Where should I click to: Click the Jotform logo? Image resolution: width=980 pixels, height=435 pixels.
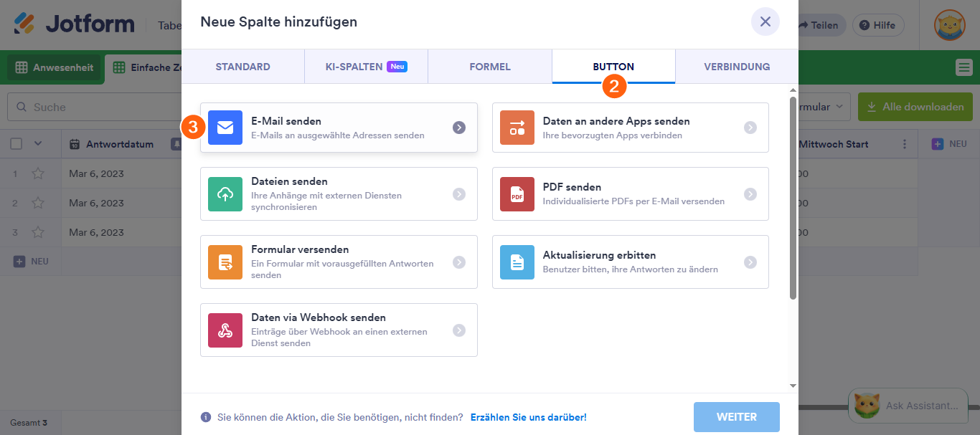(x=74, y=24)
